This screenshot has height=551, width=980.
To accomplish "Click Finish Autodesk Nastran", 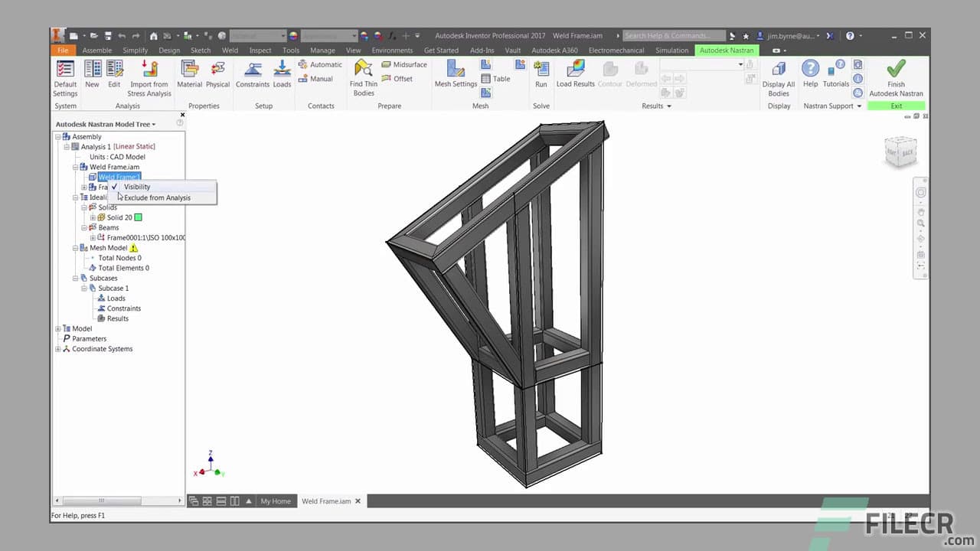I will (895, 74).
